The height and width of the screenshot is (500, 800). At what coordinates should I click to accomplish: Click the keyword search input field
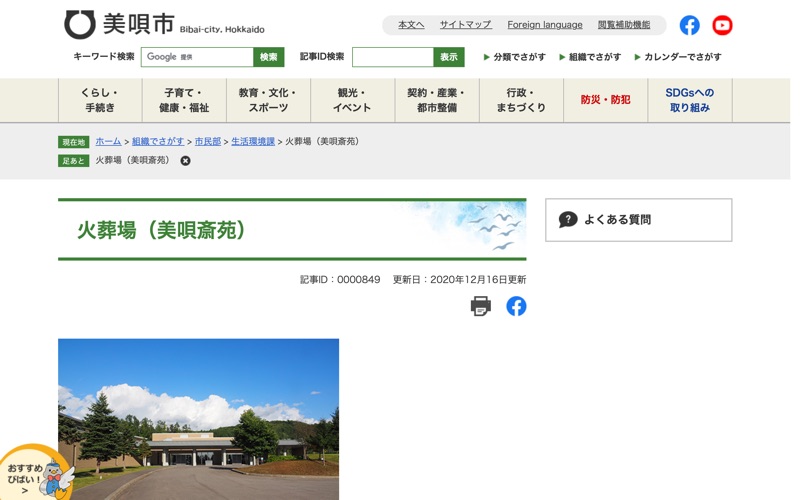(197, 57)
